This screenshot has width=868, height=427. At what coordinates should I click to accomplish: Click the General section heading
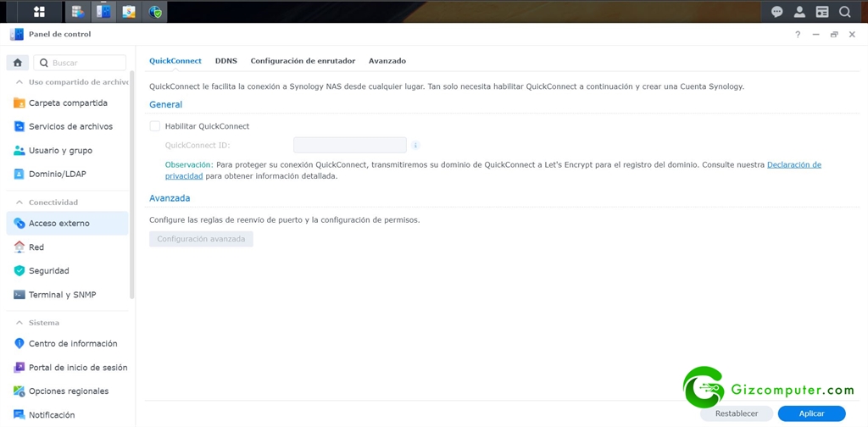click(x=165, y=104)
